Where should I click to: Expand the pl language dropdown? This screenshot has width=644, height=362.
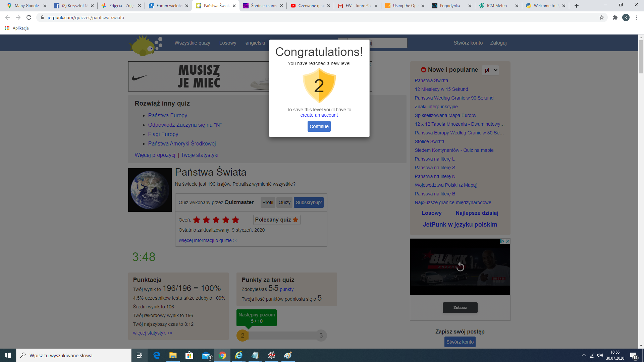[x=490, y=70]
